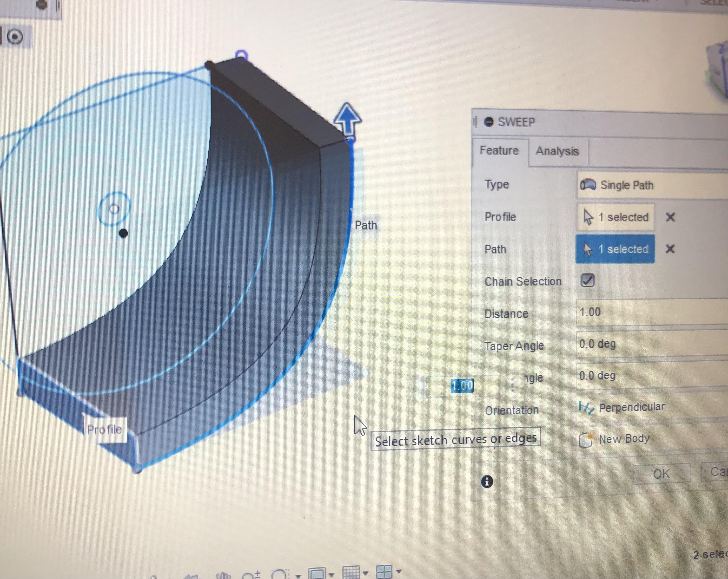Activate the Path selection button

(615, 249)
